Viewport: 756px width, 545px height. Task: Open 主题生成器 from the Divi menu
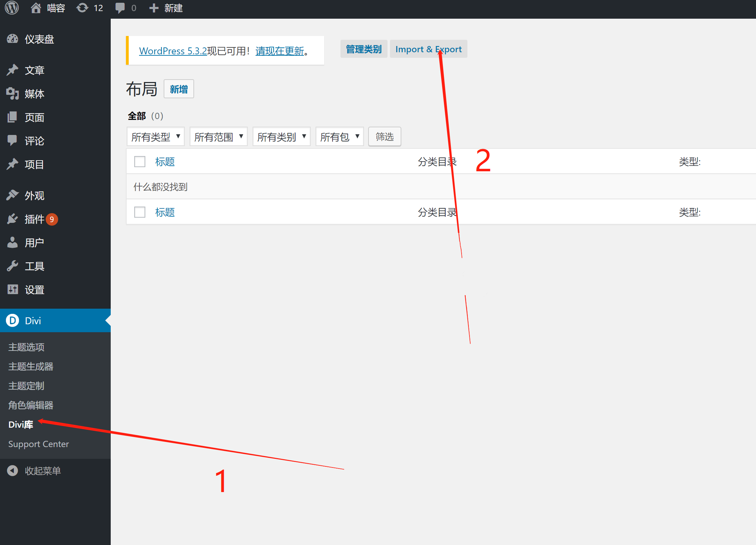pos(30,366)
